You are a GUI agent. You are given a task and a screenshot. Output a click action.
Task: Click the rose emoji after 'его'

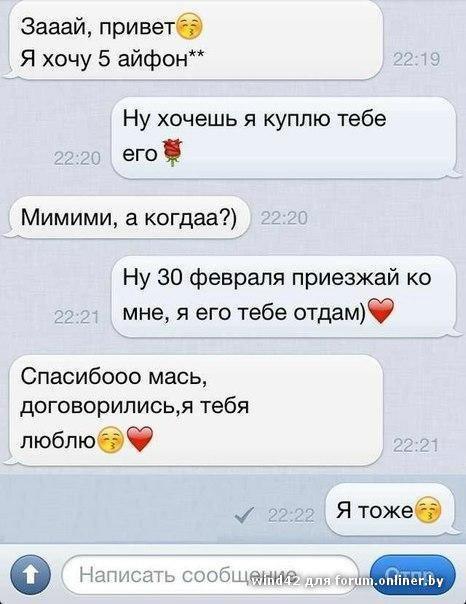click(172, 153)
